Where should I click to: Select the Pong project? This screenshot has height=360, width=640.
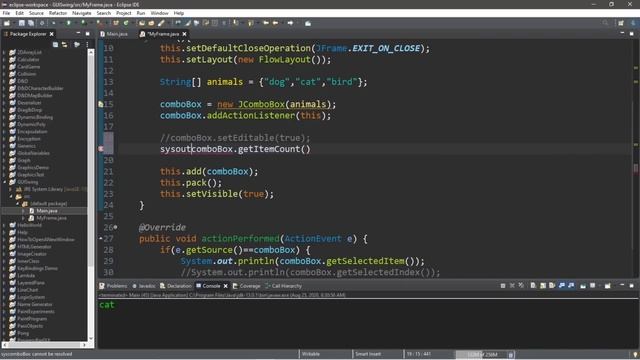[23, 333]
